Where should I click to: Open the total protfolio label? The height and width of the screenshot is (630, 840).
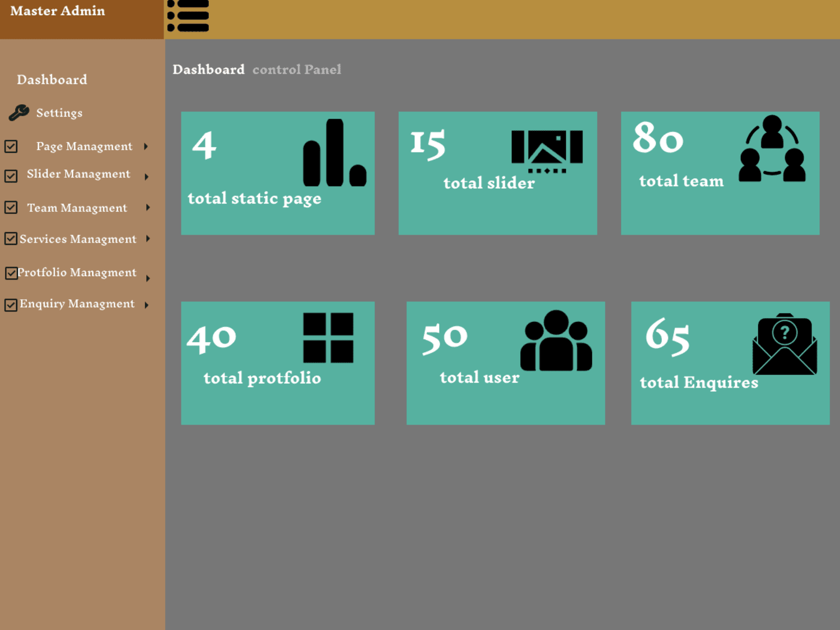262,379
